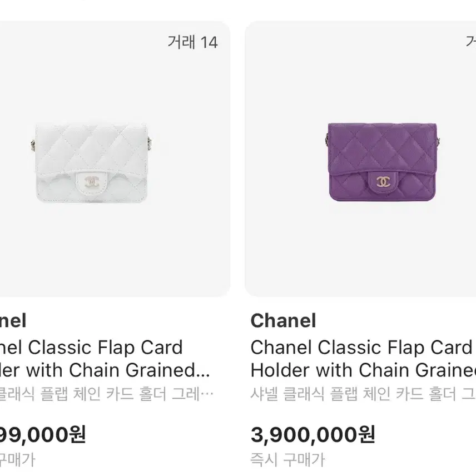Viewport: 476px width, 476px height.
Task: Click the trade count label on the purple card
Action: pyautogui.click(x=471, y=42)
